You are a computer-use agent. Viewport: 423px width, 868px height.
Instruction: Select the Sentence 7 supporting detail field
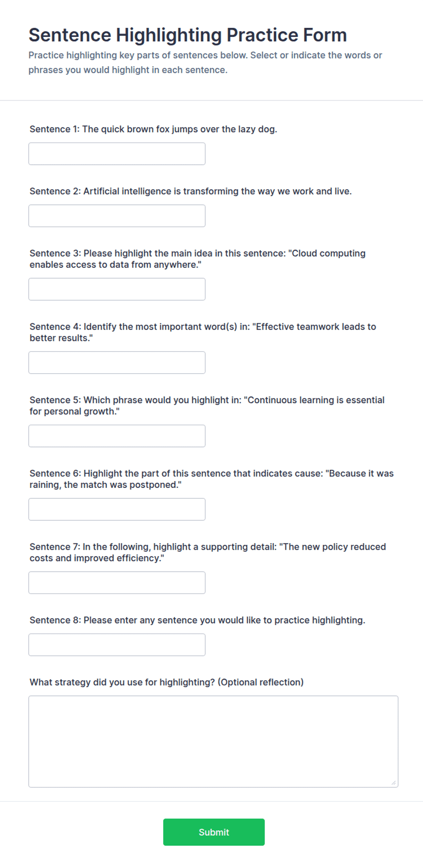point(117,583)
